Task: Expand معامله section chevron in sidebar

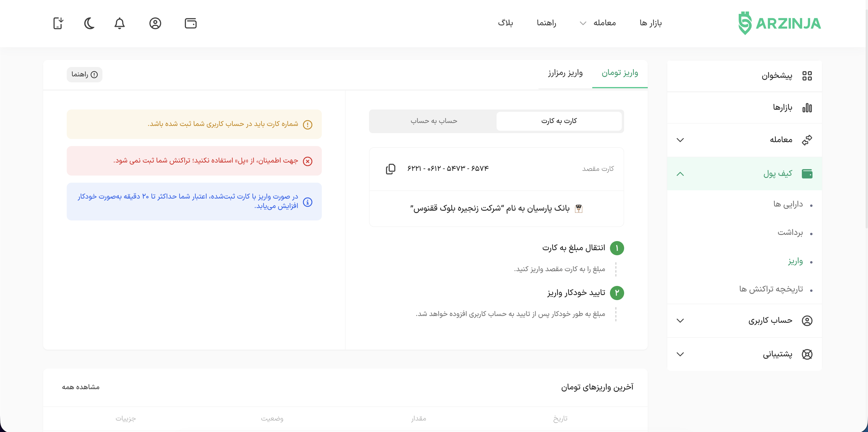Action: pyautogui.click(x=680, y=140)
